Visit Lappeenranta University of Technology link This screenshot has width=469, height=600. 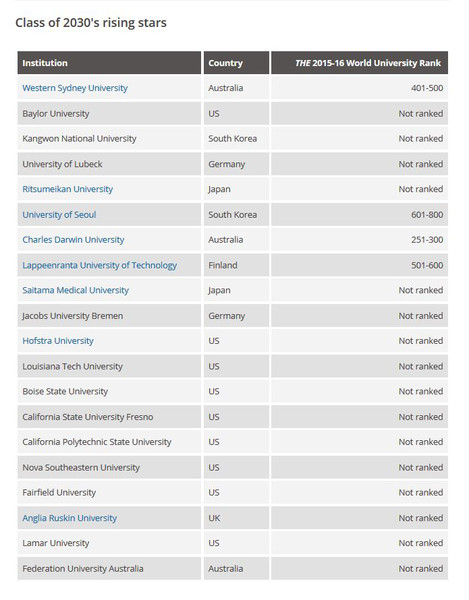tap(99, 265)
